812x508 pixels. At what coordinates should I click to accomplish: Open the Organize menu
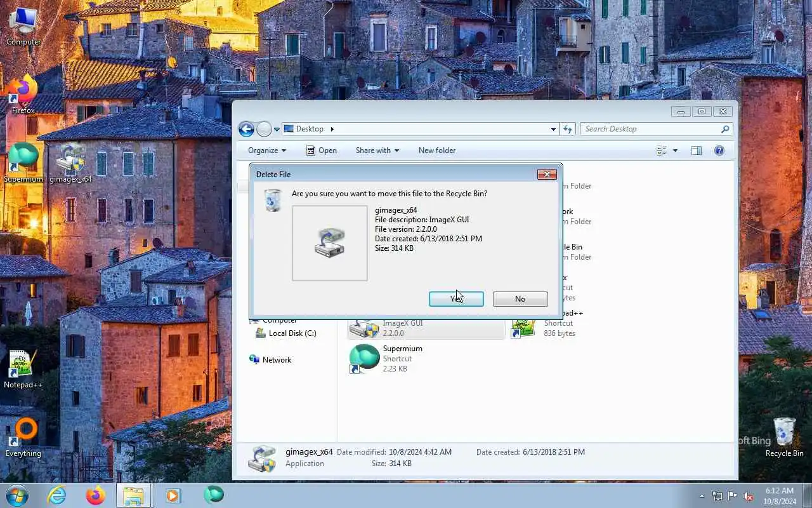[x=267, y=150]
